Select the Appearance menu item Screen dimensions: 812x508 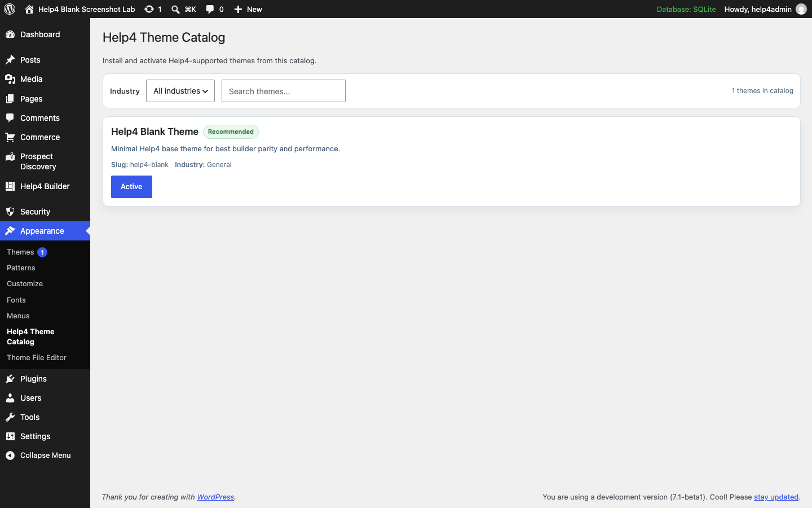(x=45, y=231)
